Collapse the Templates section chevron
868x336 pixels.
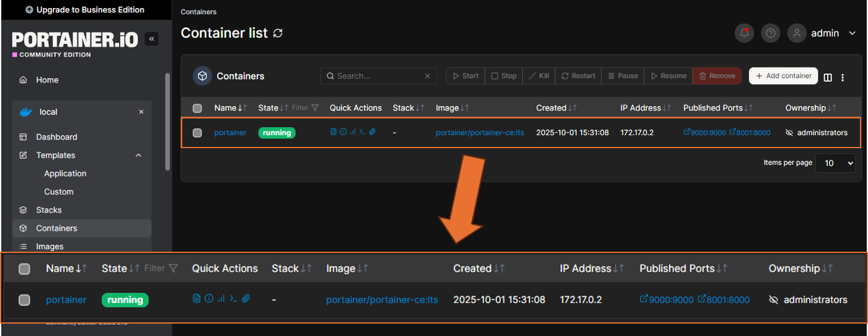pyautogui.click(x=138, y=155)
